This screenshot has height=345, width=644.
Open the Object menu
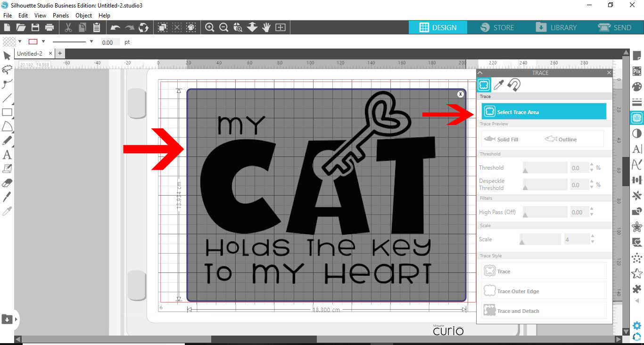(84, 16)
